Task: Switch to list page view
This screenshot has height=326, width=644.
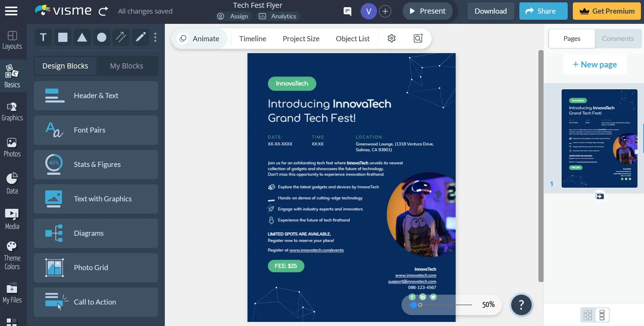Action: 602,315
